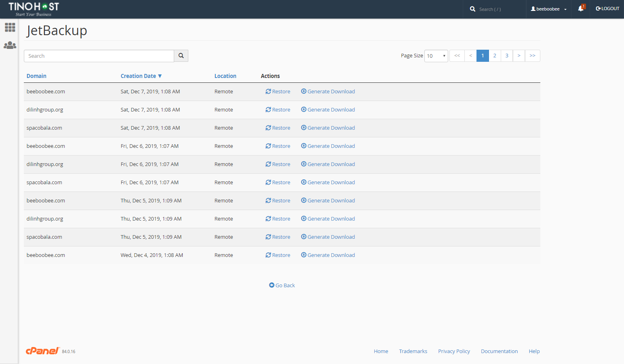Restore spacobala.com backup from Dec 5
624x364 pixels.
tap(278, 237)
